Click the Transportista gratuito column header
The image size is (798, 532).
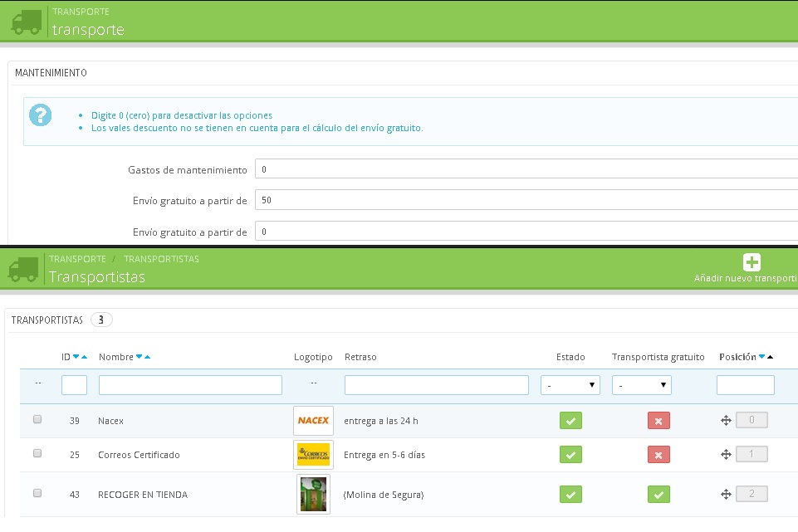[x=658, y=357]
